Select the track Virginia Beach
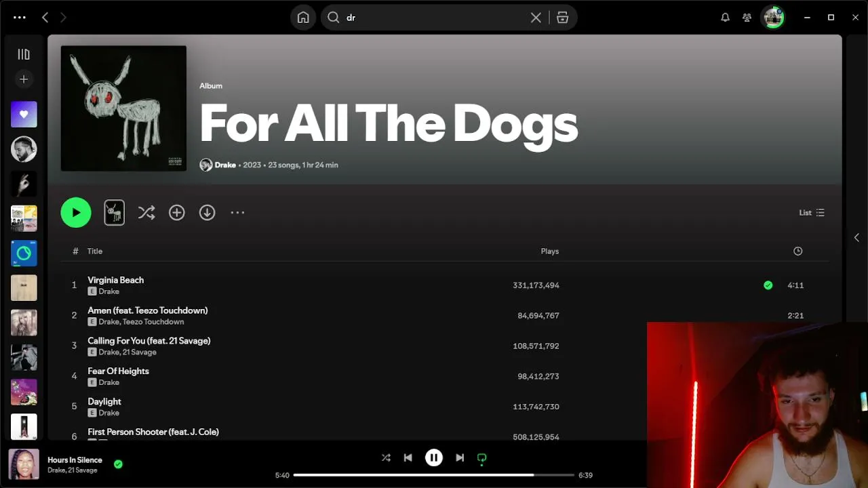Image resolution: width=868 pixels, height=488 pixels. [x=115, y=280]
